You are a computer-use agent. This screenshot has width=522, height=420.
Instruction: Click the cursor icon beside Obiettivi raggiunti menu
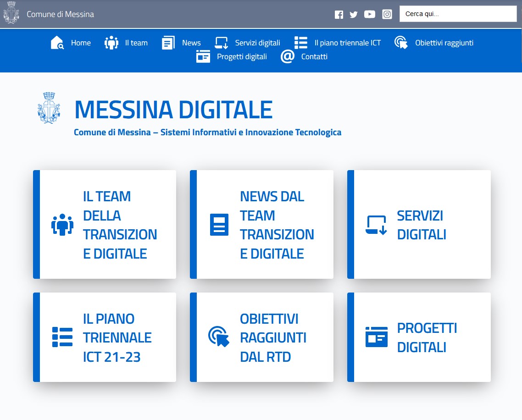click(x=401, y=43)
